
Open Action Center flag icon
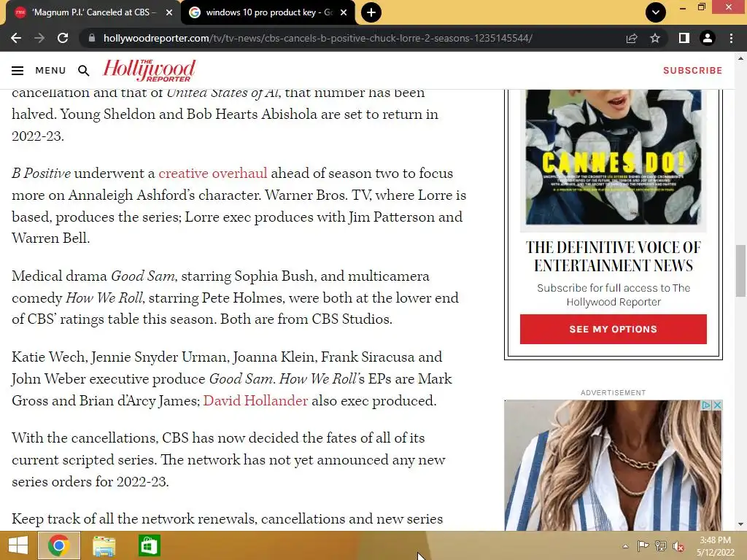(643, 545)
